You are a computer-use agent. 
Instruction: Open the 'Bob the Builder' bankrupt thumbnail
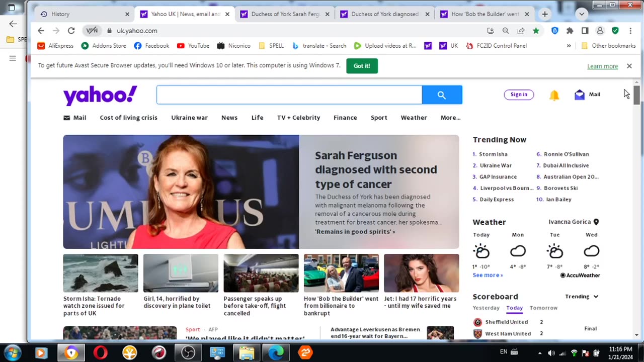341,273
